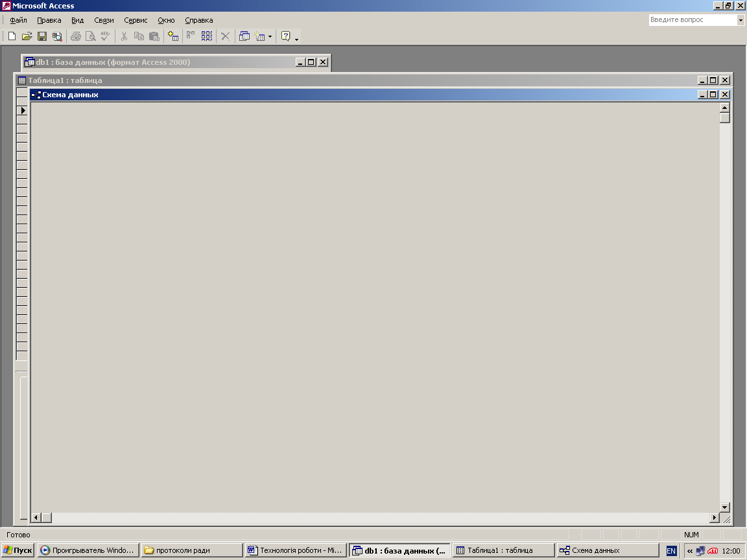Click the New Object table icon
Image resolution: width=747 pixels, height=560 pixels.
click(x=259, y=36)
